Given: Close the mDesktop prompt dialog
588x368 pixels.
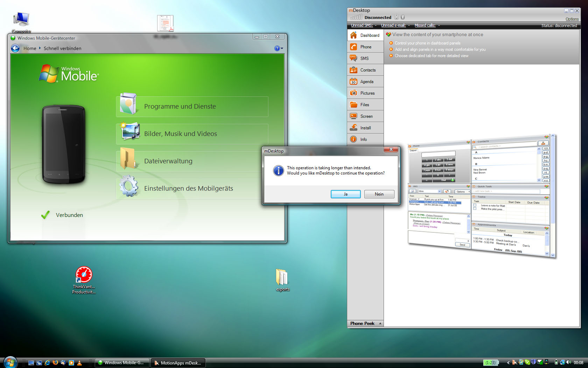Looking at the screenshot, I should (391, 150).
